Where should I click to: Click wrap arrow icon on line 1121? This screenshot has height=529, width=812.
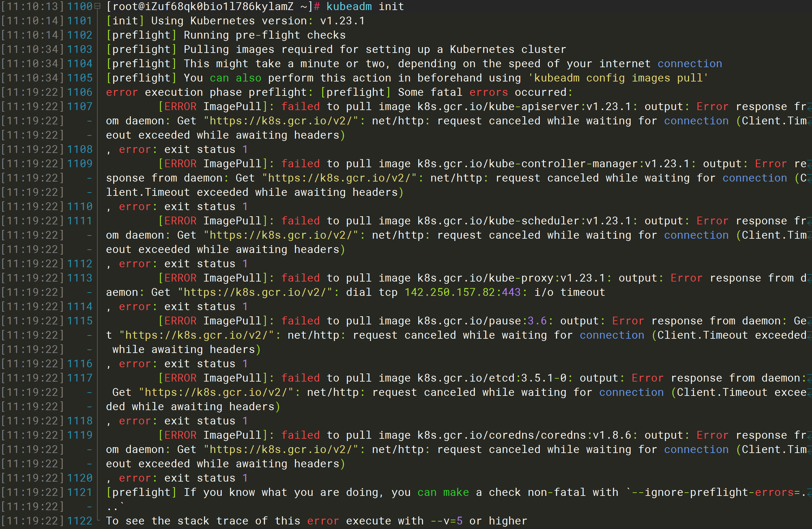pyautogui.click(x=809, y=494)
